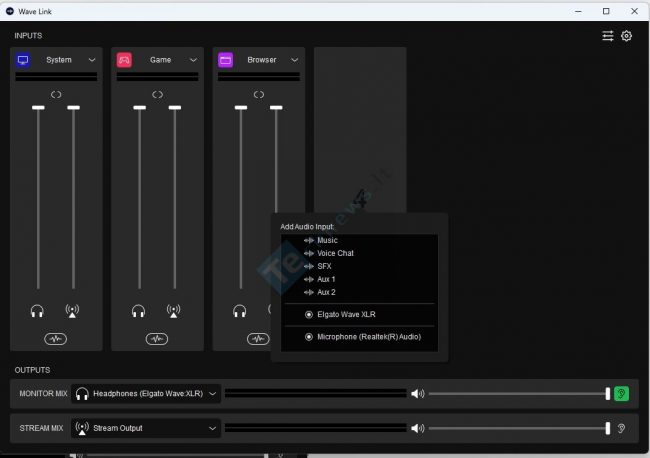
Task: Expand the Browser channel dropdown chevron
Action: 294,60
